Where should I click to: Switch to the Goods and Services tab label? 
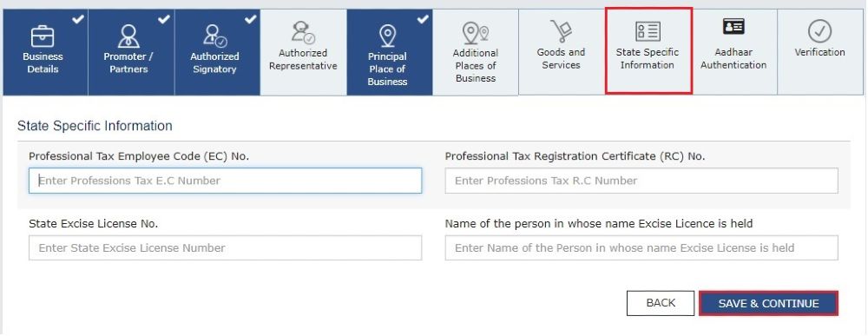tap(561, 59)
